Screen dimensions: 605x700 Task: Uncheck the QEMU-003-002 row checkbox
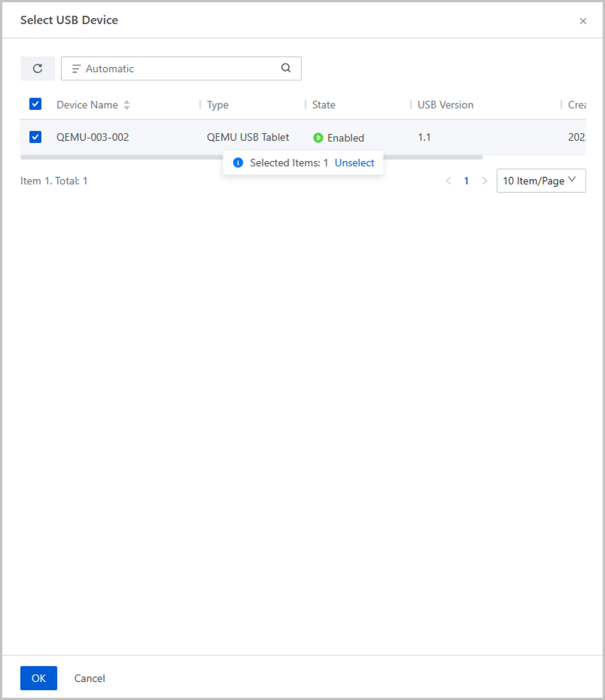pyautogui.click(x=35, y=137)
